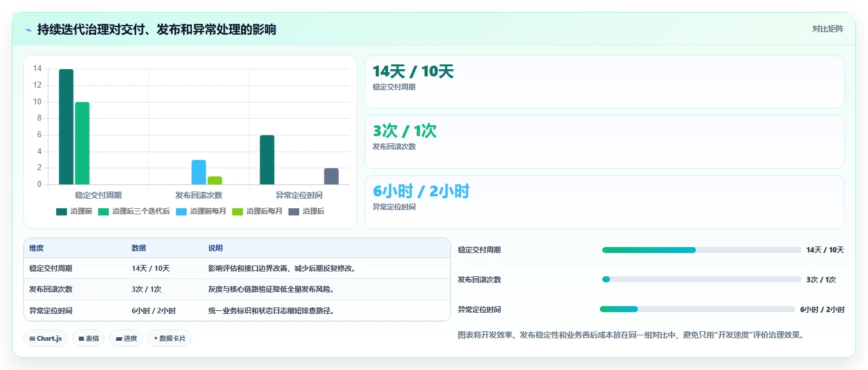The height and width of the screenshot is (370, 868).
Task: Click the gray bar in 异常定位时间 group
Action: coord(332,177)
